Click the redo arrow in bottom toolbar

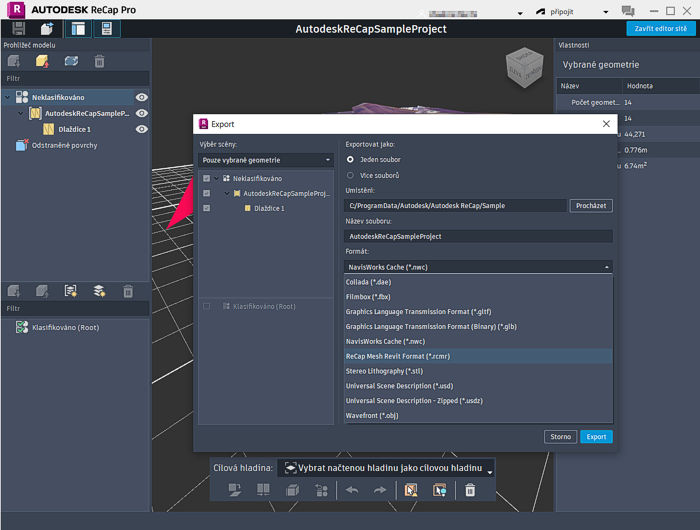pyautogui.click(x=380, y=490)
